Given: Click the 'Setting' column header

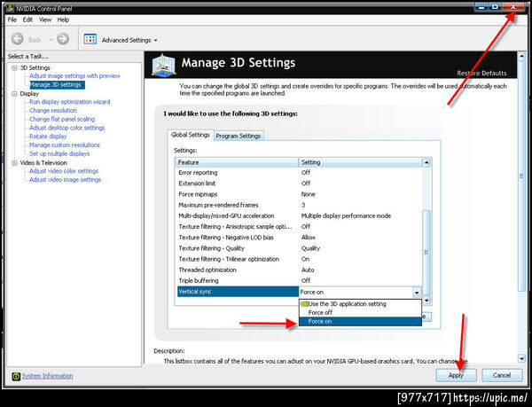Looking at the screenshot, I should coord(360,162).
